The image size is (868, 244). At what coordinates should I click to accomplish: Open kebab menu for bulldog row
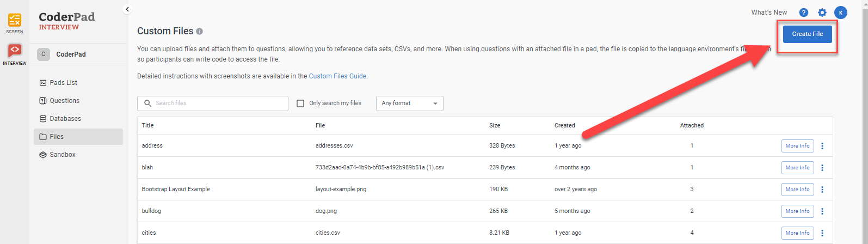[822, 211]
